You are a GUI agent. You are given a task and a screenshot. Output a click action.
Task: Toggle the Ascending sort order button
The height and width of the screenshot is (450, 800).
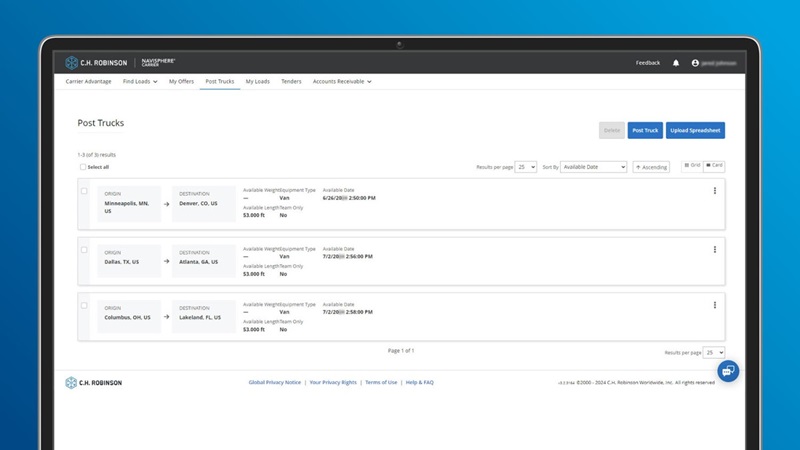[x=651, y=167]
